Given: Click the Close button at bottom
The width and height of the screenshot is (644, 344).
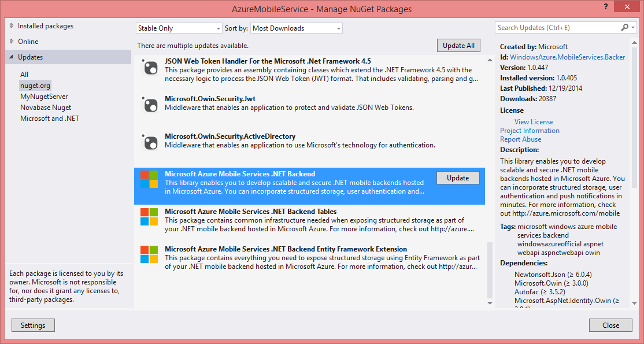Looking at the screenshot, I should point(610,325).
